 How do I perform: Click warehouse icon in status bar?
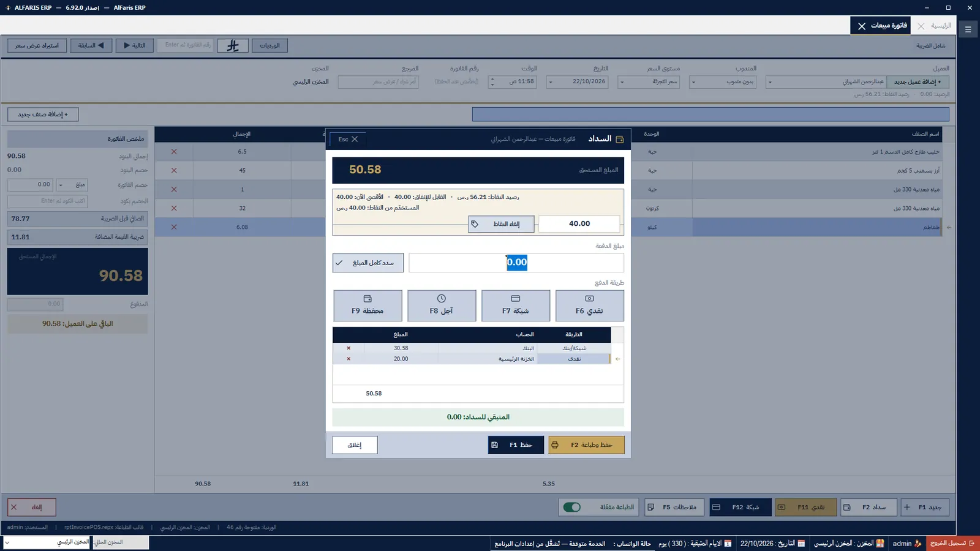(x=880, y=544)
